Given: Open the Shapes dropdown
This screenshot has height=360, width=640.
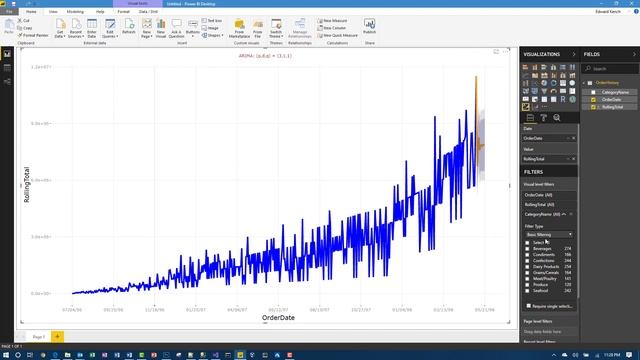Looking at the screenshot, I should (x=213, y=36).
